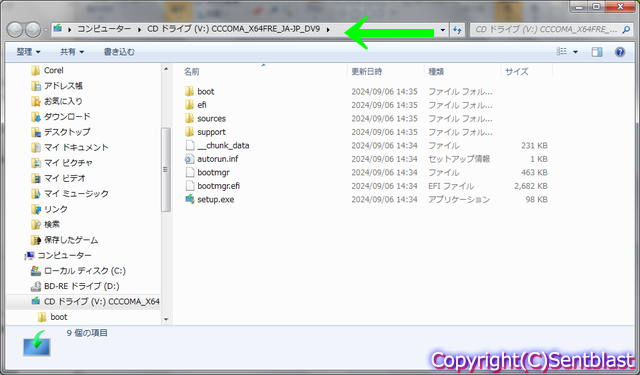This screenshot has height=375, width=640.
Task: Open Help with the blue question mark icon
Action: 620,52
